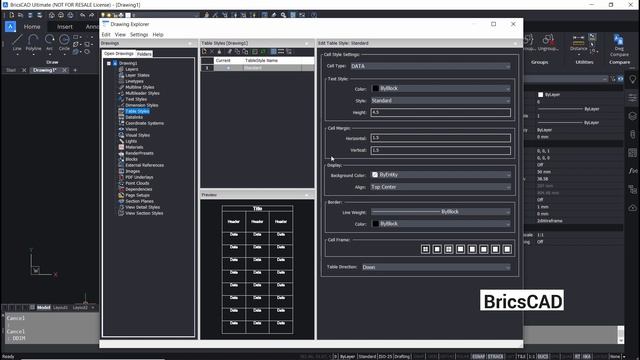This screenshot has height=360, width=640.
Task: Select the sixth Cell Frame border icon
Action: click(484, 249)
